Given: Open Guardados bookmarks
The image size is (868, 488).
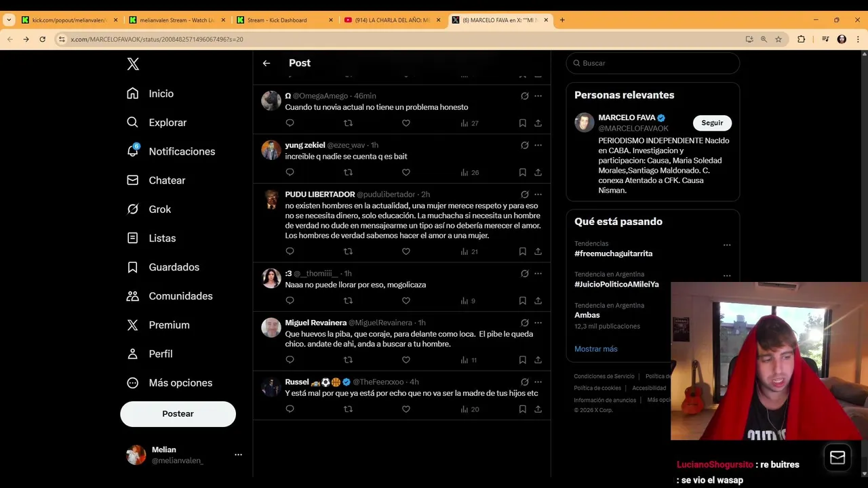Looking at the screenshot, I should (x=163, y=267).
